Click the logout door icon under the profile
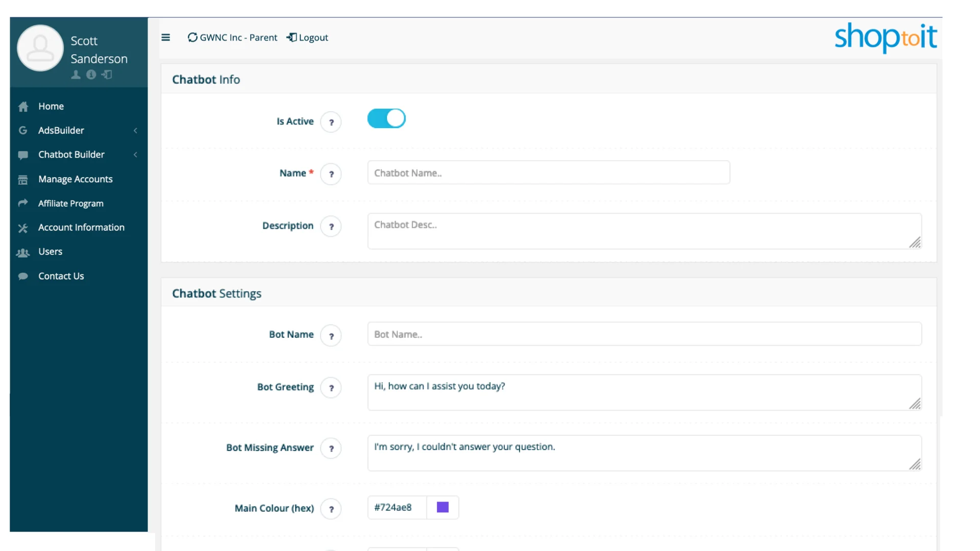Image resolution: width=980 pixels, height=551 pixels. click(107, 75)
